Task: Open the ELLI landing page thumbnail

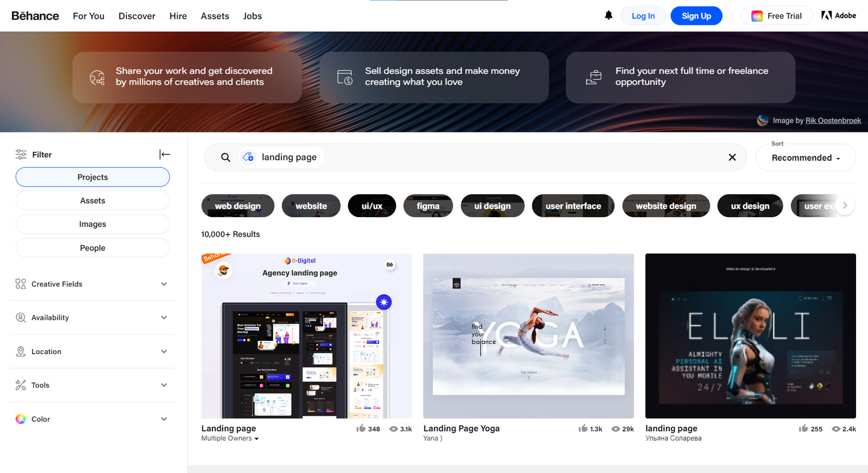Action: coord(750,336)
